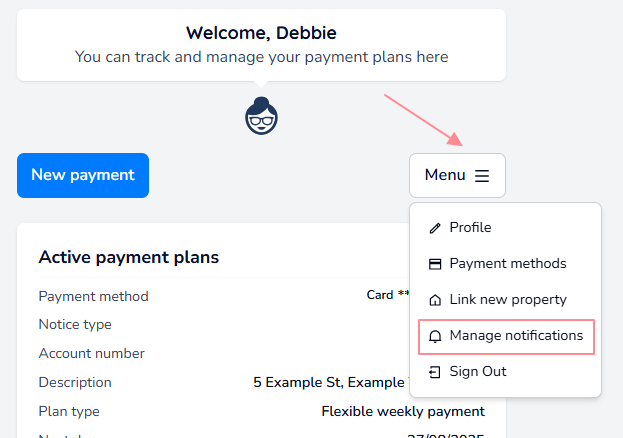Start a New payment
Screen dimensions: 623x438
click(83, 175)
